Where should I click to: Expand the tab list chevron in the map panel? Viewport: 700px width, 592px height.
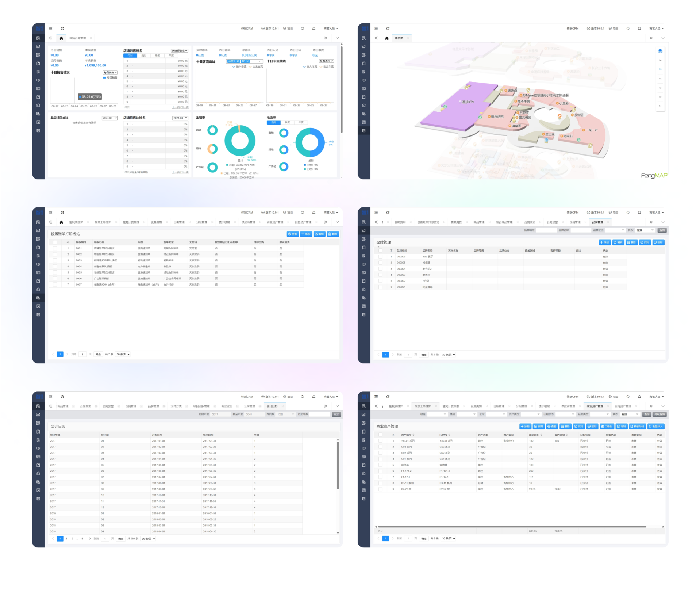(663, 38)
